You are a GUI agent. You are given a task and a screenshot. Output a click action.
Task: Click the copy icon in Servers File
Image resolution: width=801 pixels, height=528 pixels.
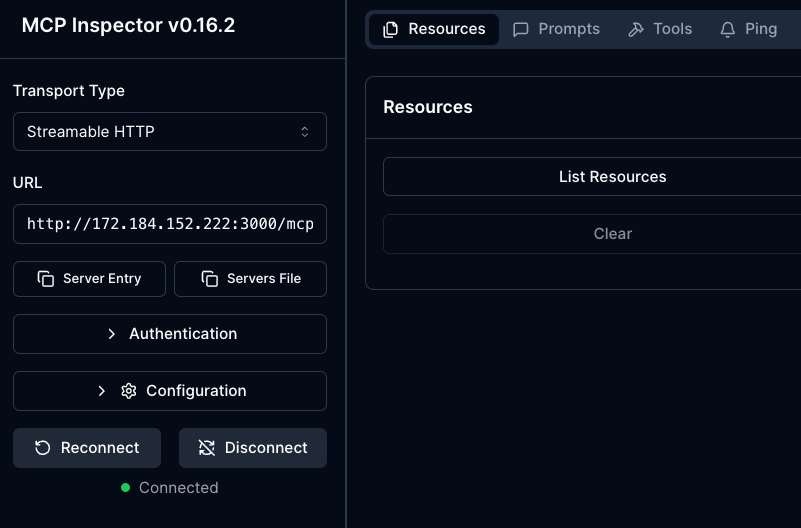pyautogui.click(x=210, y=279)
